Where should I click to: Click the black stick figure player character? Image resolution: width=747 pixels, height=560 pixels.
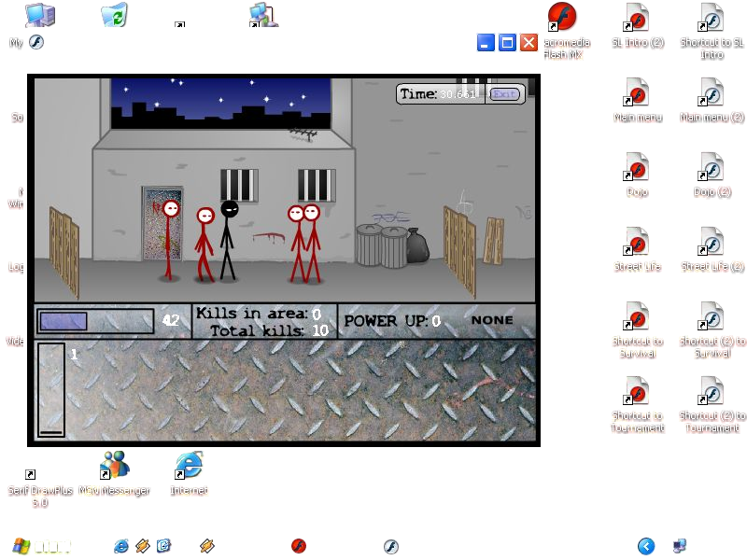228,240
